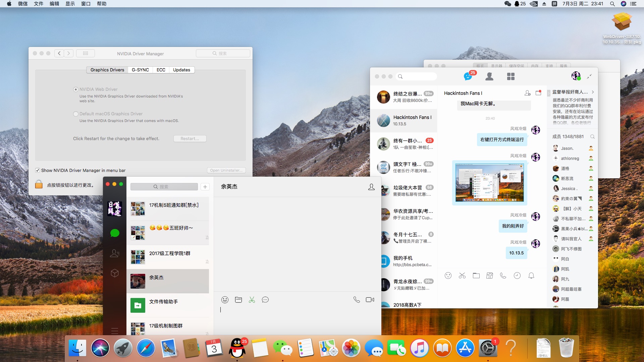Start a WeChat voice call
The width and height of the screenshot is (644, 362).
click(x=357, y=300)
